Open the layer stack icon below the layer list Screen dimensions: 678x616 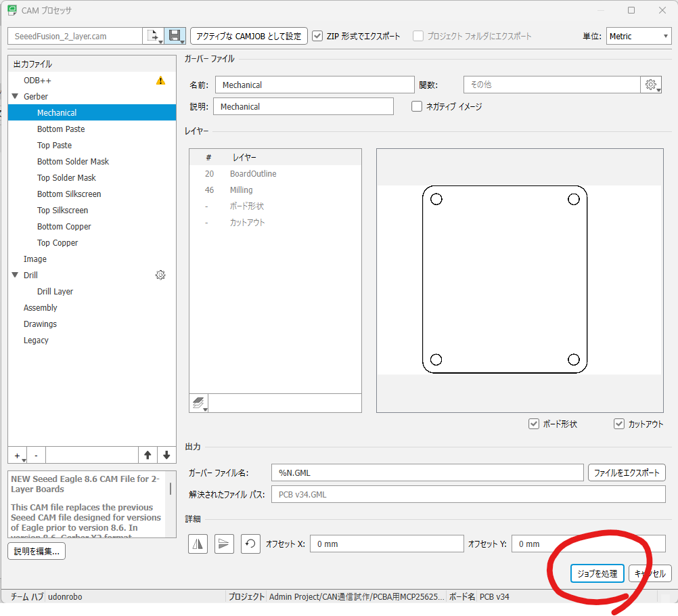point(198,403)
